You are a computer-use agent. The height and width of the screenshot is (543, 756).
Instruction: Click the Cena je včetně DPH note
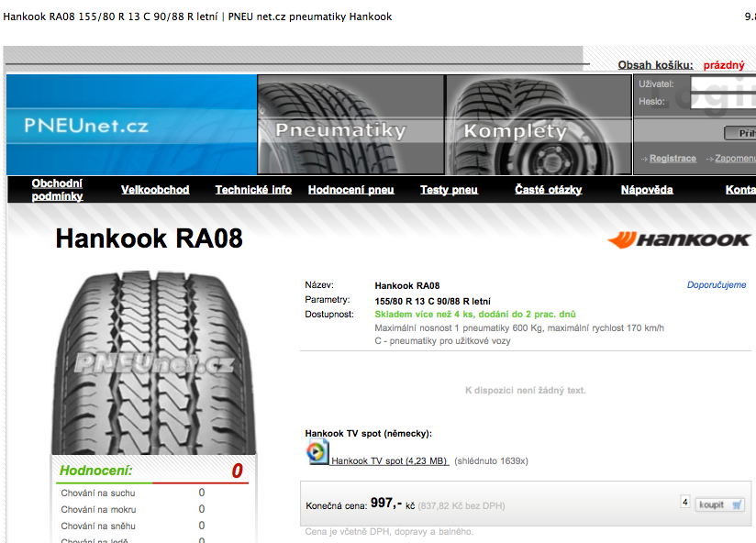(389, 532)
